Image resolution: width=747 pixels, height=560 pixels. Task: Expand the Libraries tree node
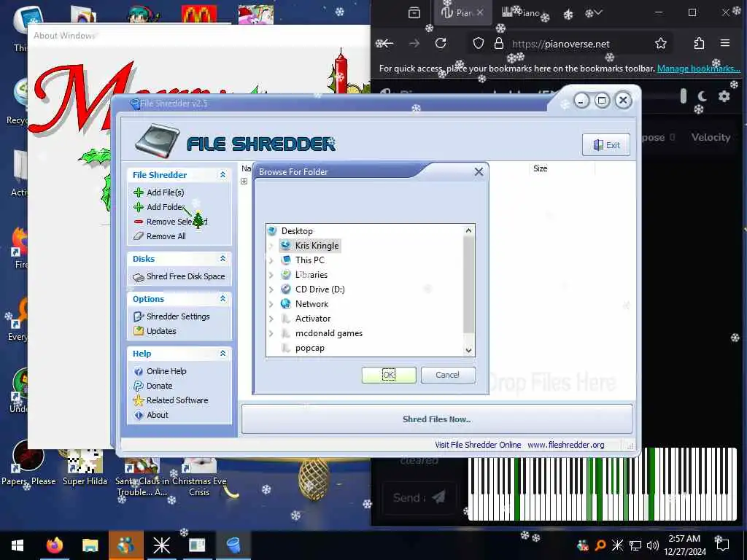click(271, 275)
